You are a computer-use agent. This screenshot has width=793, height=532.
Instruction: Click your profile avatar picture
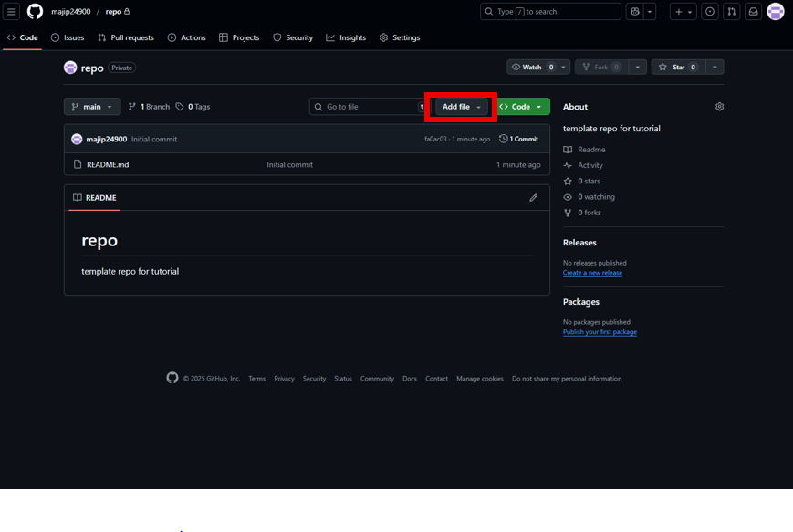[777, 11]
